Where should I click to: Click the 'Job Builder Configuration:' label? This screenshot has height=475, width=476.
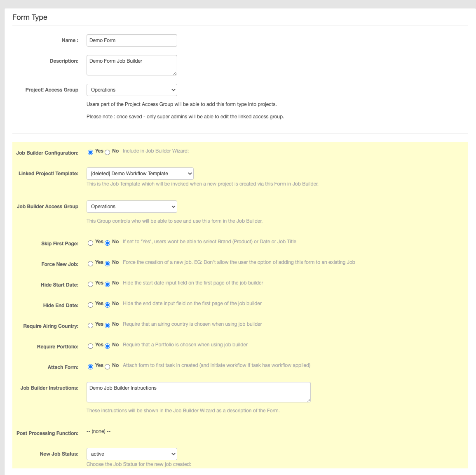(47, 153)
